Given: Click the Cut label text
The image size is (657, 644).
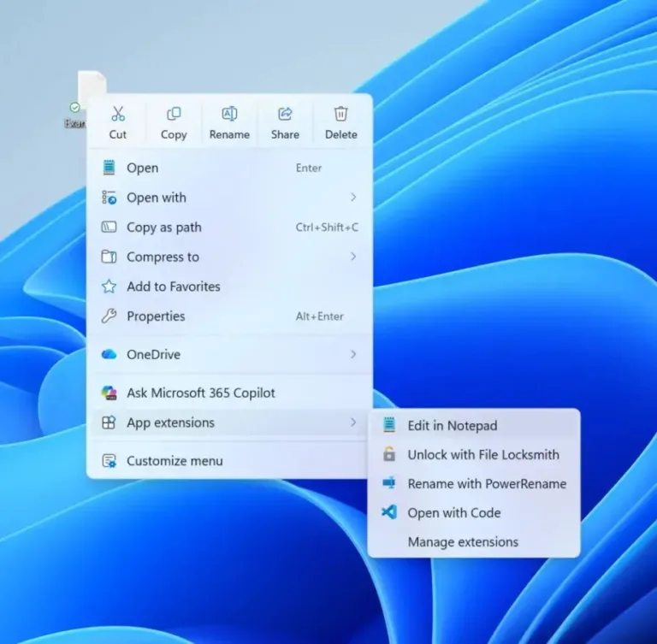Looking at the screenshot, I should pyautogui.click(x=118, y=134).
